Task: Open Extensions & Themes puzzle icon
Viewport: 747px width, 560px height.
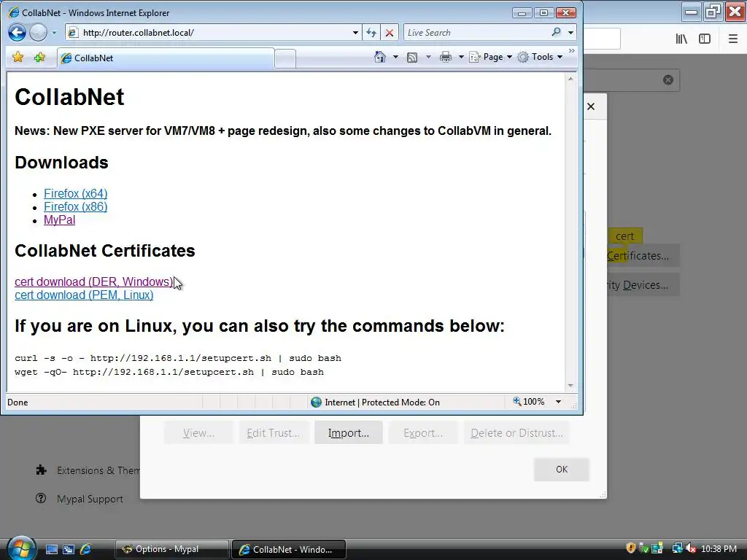Action: [x=41, y=470]
